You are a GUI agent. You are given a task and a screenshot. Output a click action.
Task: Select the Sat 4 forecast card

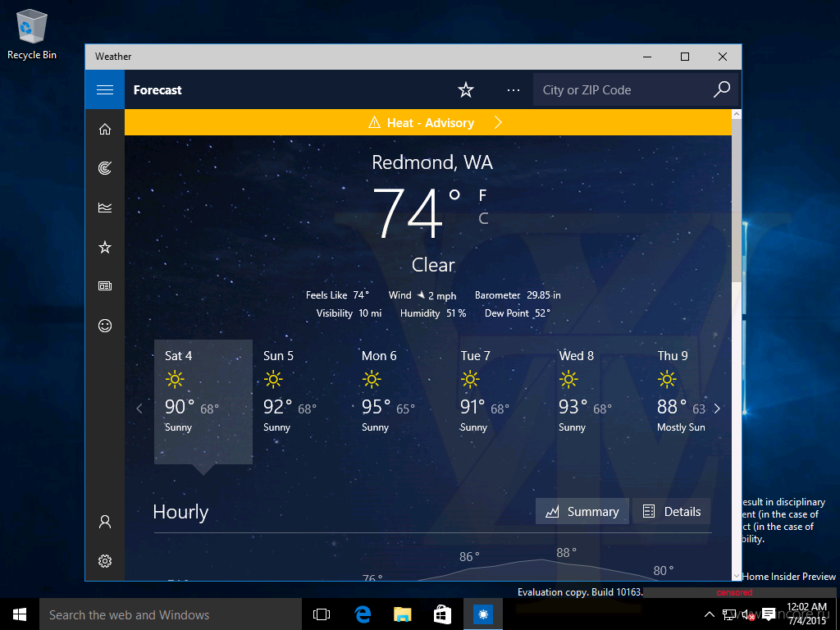[203, 402]
